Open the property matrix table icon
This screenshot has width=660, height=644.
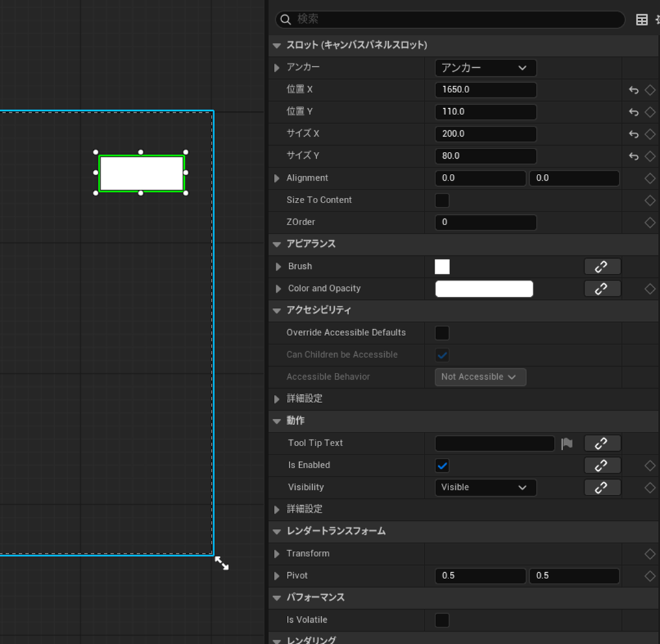tap(642, 20)
